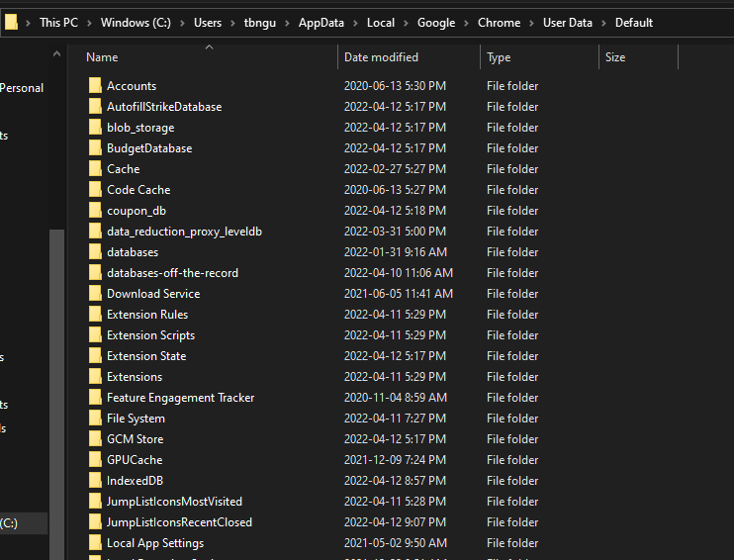This screenshot has width=734, height=560.
Task: Sort files by Name column header
Action: [102, 57]
